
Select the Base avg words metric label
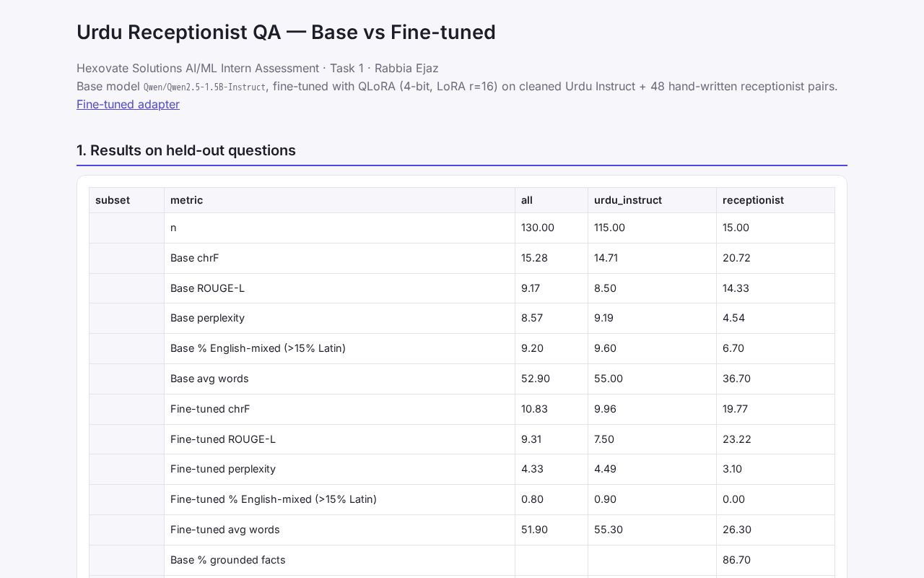[209, 379]
